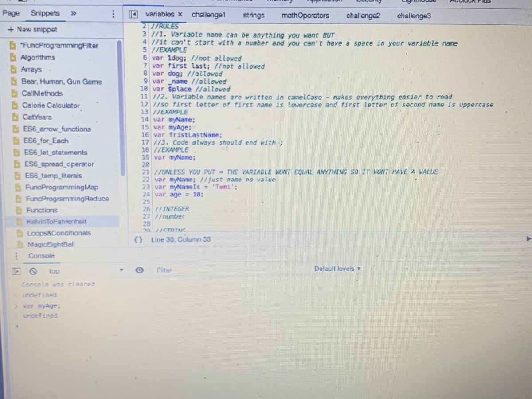Switch to the challenge1 tab

(x=208, y=15)
